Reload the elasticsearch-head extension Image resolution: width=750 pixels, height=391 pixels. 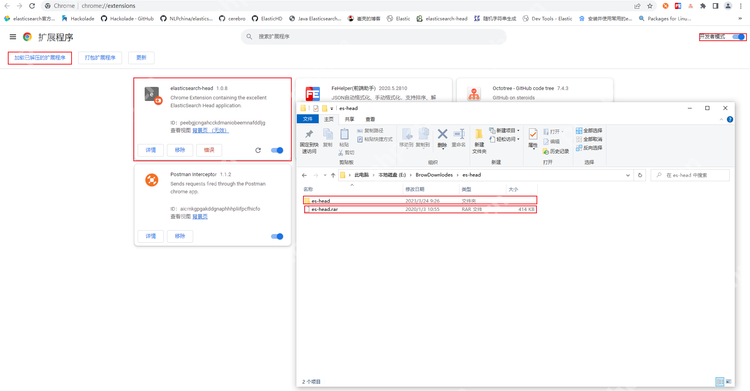(258, 150)
